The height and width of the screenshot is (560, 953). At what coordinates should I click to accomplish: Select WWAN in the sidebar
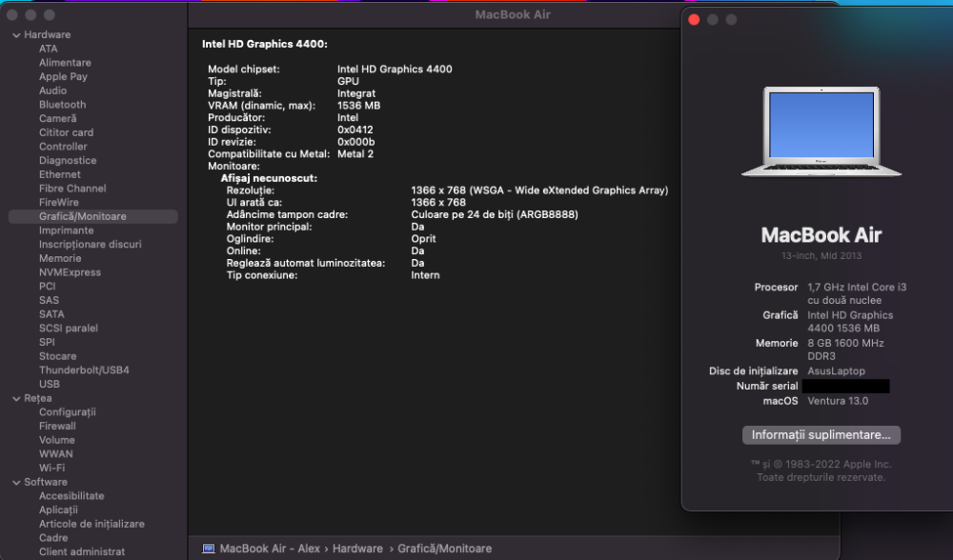click(56, 453)
